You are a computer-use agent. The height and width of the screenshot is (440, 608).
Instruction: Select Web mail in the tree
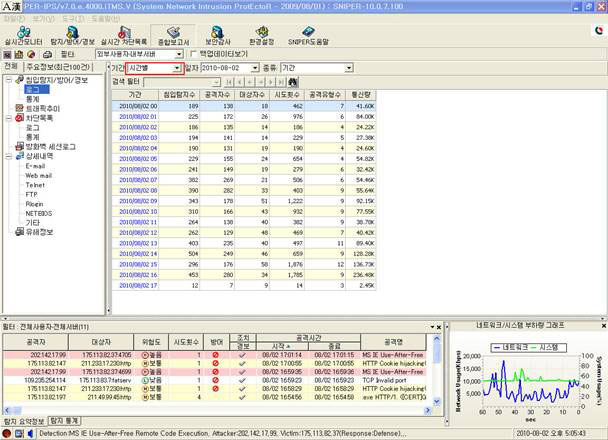pos(39,175)
